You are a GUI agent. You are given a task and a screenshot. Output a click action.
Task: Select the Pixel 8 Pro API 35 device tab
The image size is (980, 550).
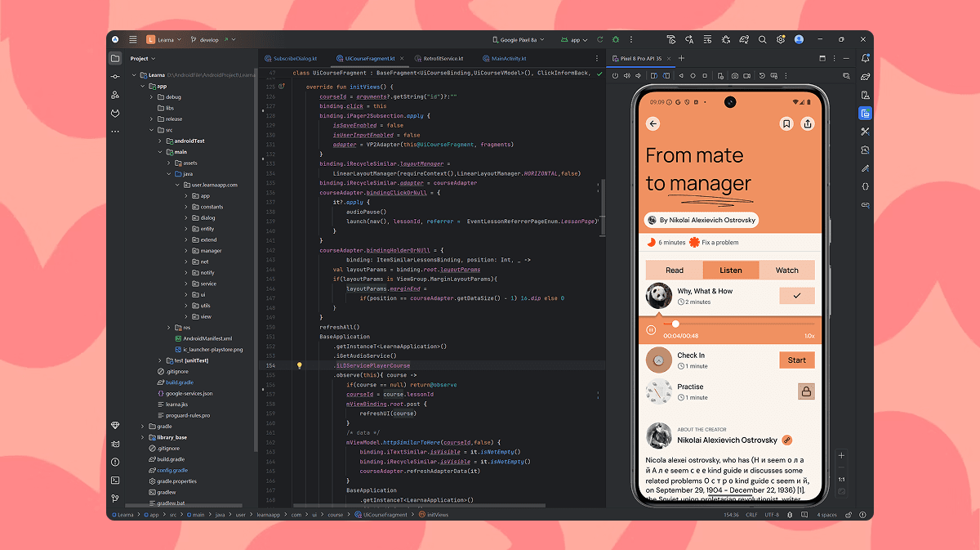(x=640, y=58)
